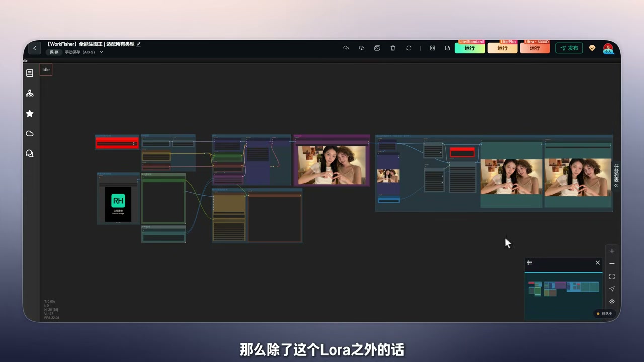Click the 保存 save button

pyautogui.click(x=54, y=52)
